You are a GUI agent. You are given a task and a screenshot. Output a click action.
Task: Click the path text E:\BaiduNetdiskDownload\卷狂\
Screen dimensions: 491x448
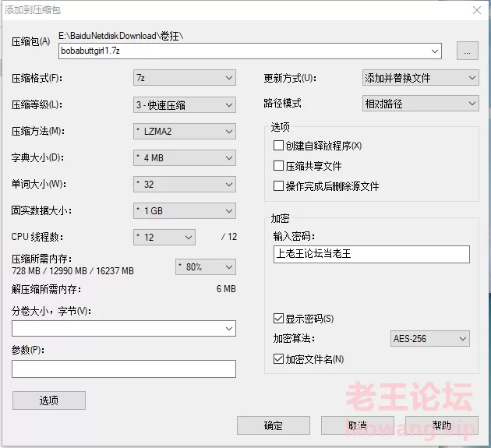click(121, 36)
